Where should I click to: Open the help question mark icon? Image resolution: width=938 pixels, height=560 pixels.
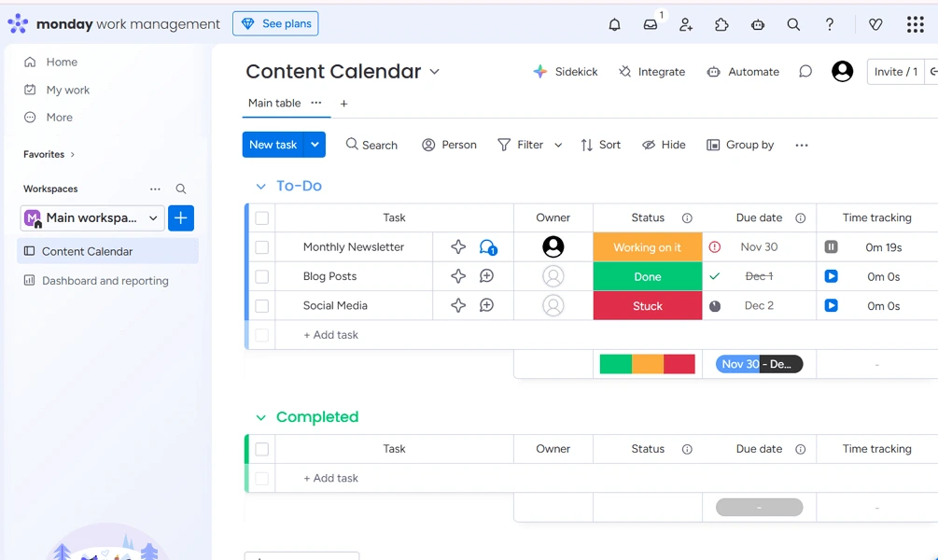point(829,24)
